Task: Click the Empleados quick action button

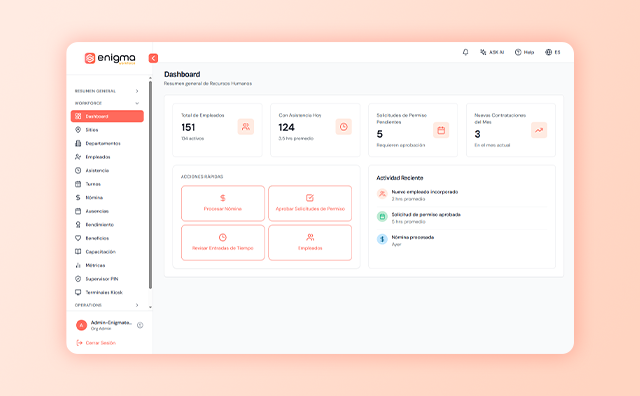Action: click(x=310, y=242)
